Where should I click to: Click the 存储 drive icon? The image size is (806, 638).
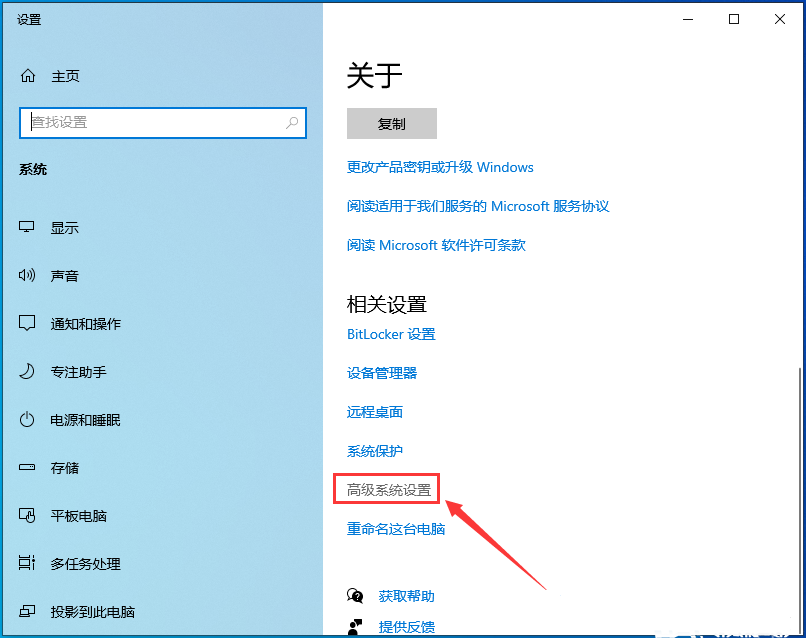click(27, 467)
